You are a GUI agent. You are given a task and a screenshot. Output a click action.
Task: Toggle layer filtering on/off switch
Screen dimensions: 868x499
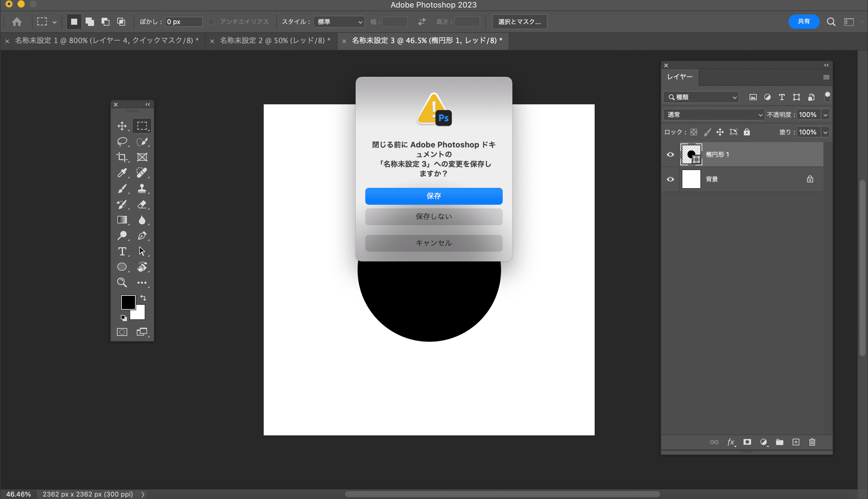[x=827, y=97]
